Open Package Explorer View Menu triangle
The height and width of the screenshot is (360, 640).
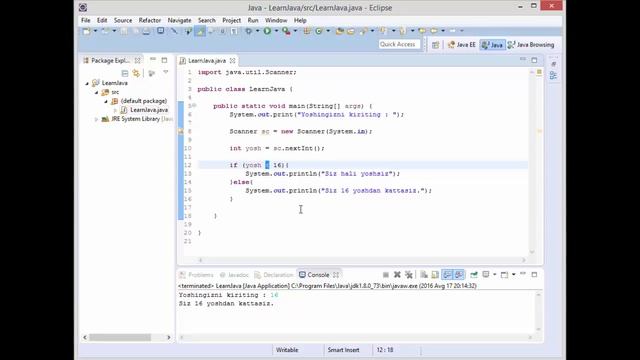[165, 72]
